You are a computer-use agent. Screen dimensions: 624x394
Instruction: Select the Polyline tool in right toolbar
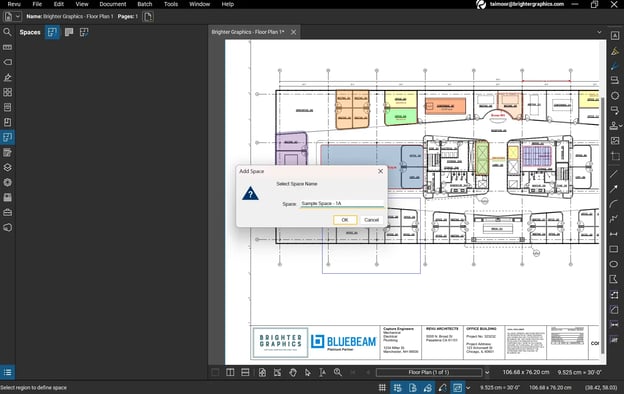[x=614, y=219]
